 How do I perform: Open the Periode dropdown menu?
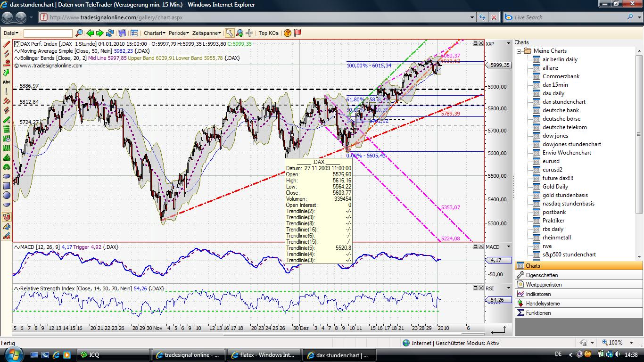pos(179,33)
